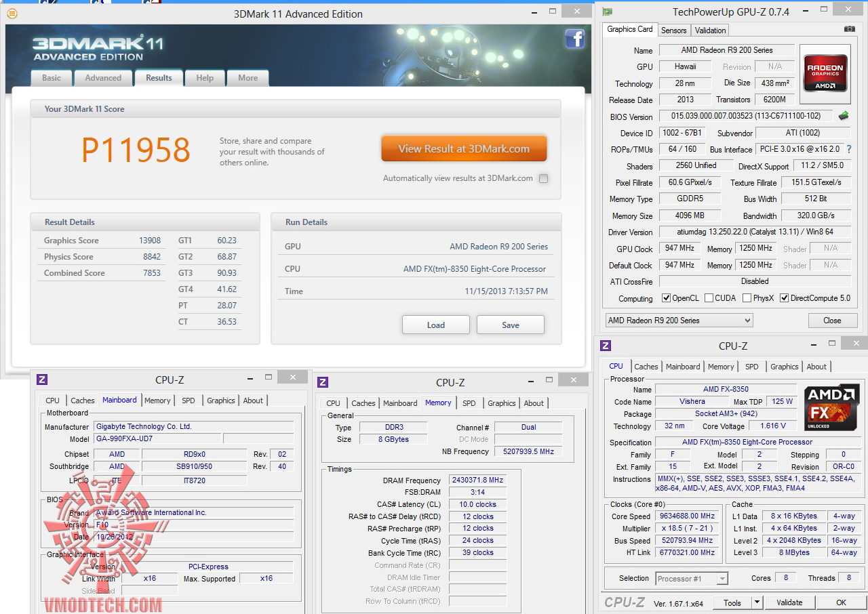Viewport: 868px width, 614px height.
Task: Toggle the CUDA checkbox in GPU-Z
Action: coord(709,298)
